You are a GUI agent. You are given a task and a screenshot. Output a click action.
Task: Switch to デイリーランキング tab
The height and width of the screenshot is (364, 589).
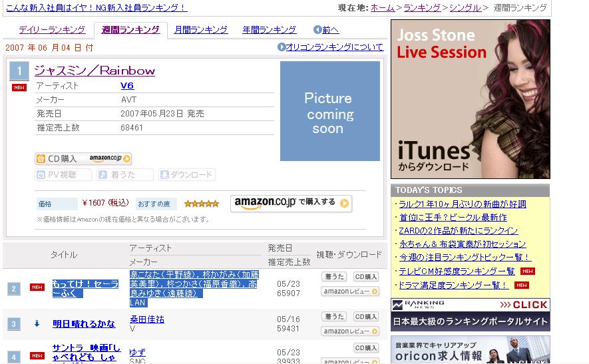click(x=52, y=30)
